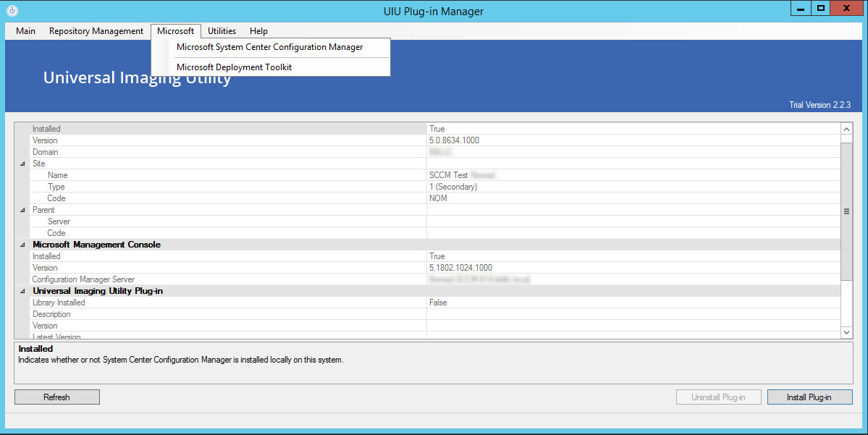Select the Library Installed row
The height and width of the screenshot is (435, 868).
[434, 302]
